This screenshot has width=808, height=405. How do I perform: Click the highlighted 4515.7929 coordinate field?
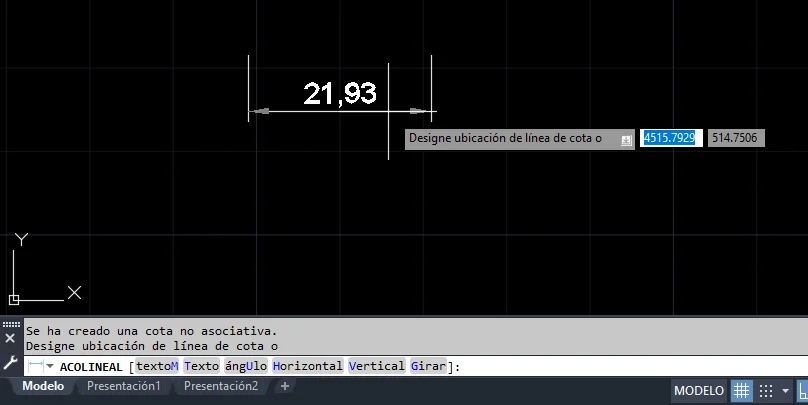[671, 138]
